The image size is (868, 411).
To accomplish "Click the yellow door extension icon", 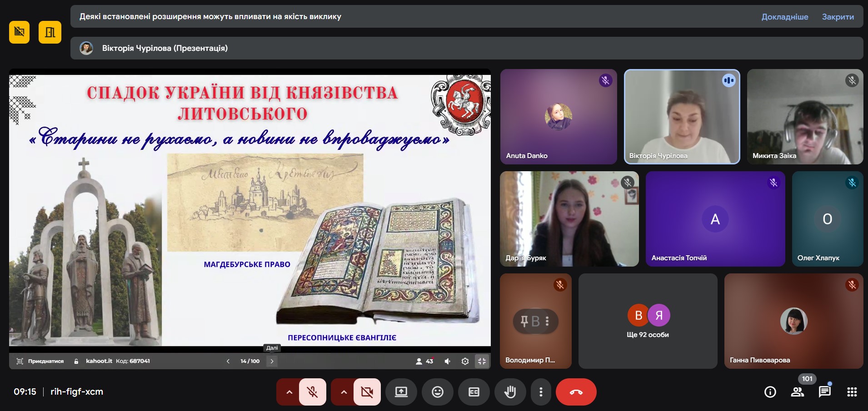I will tap(50, 32).
